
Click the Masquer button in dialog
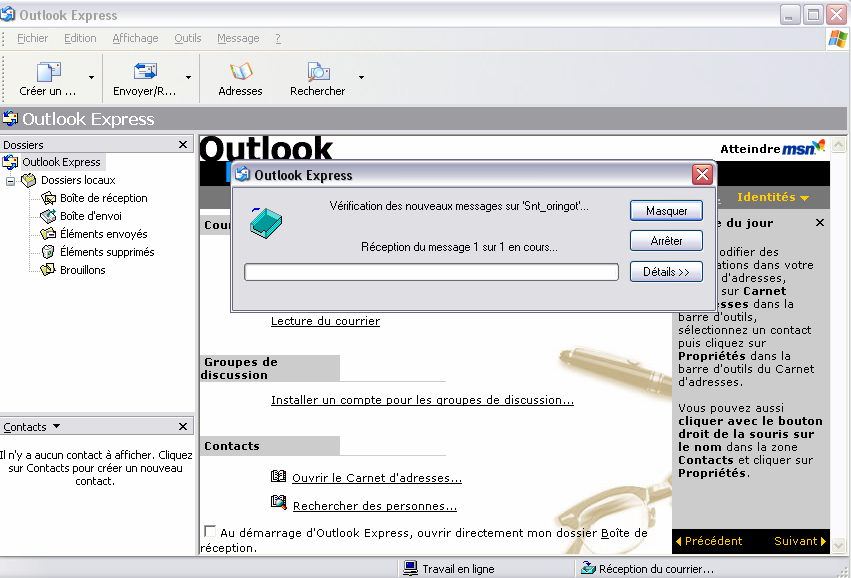point(666,211)
